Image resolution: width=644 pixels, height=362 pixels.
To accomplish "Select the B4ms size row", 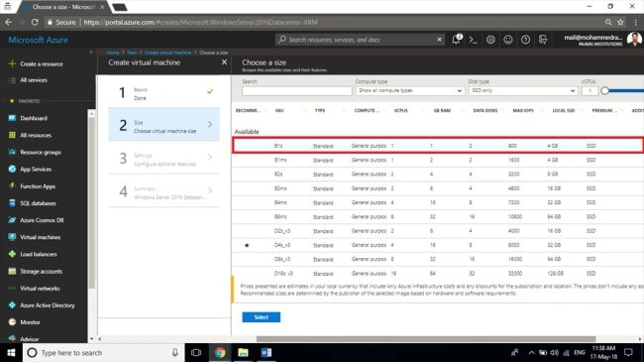I will click(x=438, y=202).
